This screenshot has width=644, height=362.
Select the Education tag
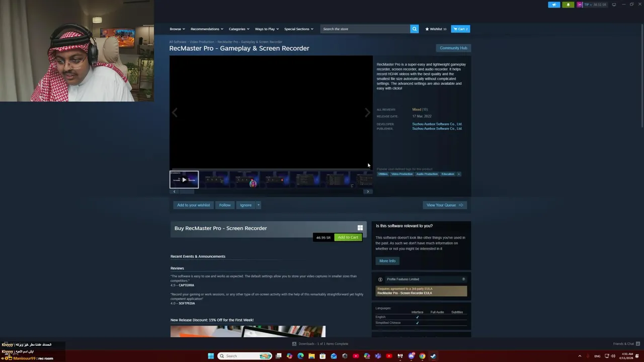(447, 174)
